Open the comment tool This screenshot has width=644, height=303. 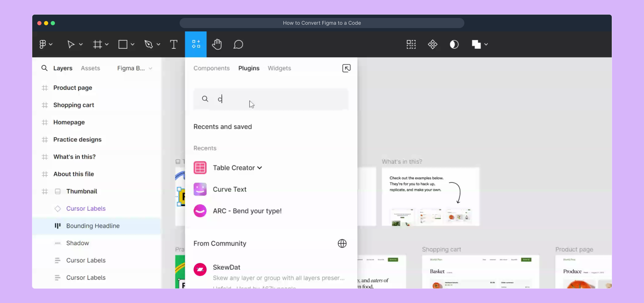[x=238, y=44]
